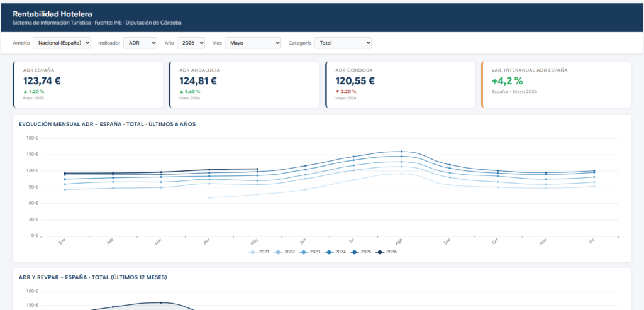Click the Var. Interanual ADR España card
Viewport: 644px width, 310px height.
pyautogui.click(x=556, y=85)
